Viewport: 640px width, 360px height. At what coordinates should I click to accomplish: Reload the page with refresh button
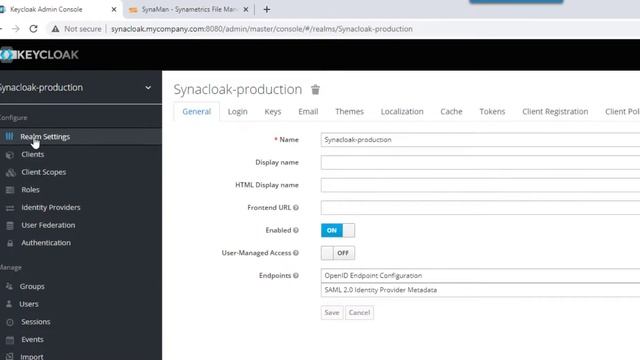pos(33,29)
